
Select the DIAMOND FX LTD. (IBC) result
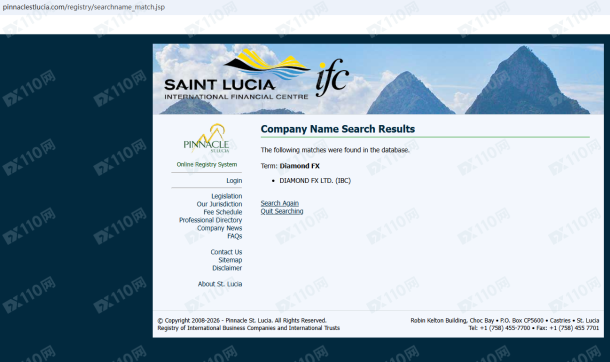315,181
